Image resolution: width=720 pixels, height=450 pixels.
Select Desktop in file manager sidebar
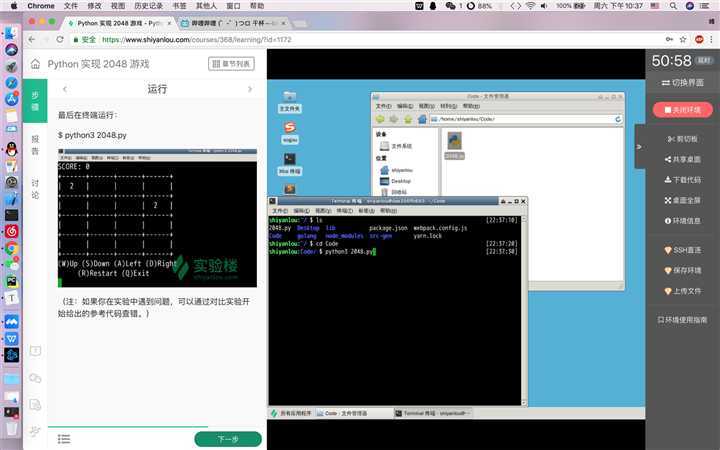point(396,181)
